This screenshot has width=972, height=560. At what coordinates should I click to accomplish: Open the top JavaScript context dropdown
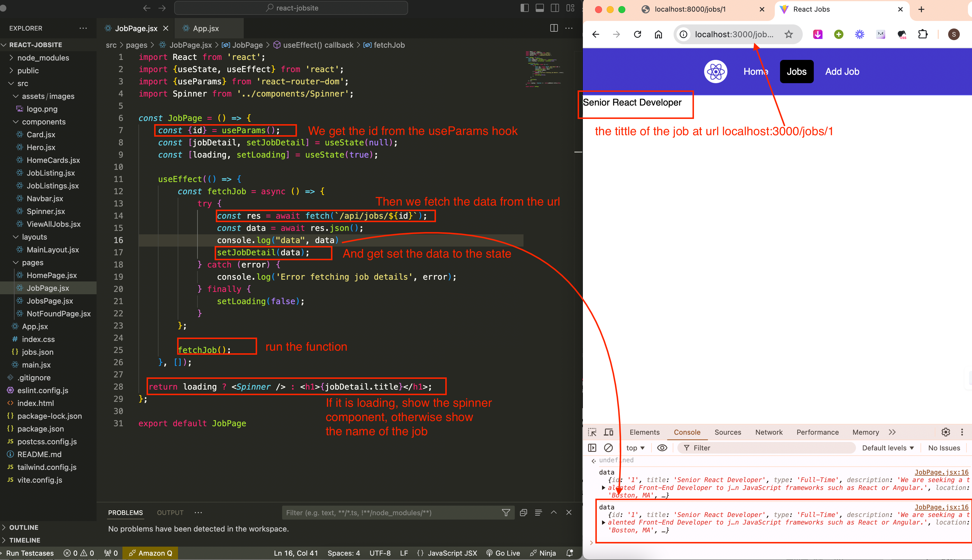click(x=635, y=448)
